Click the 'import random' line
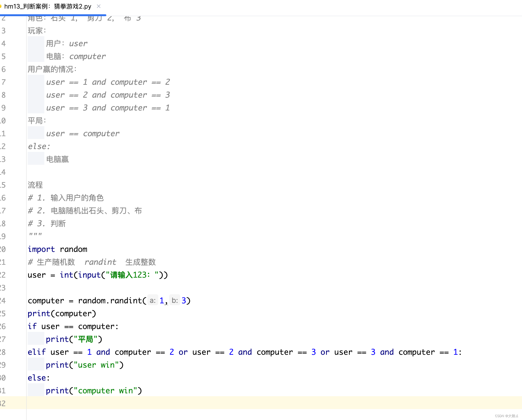The image size is (522, 420). point(57,249)
